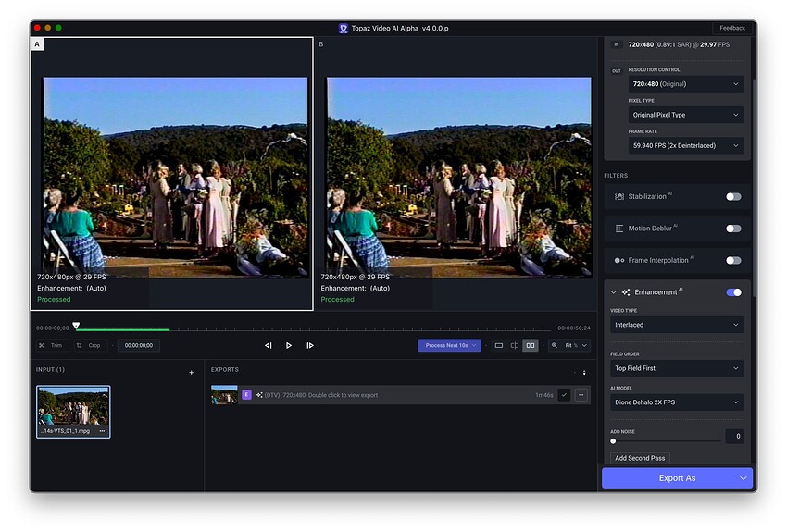Click the Crop tool

pyautogui.click(x=89, y=345)
